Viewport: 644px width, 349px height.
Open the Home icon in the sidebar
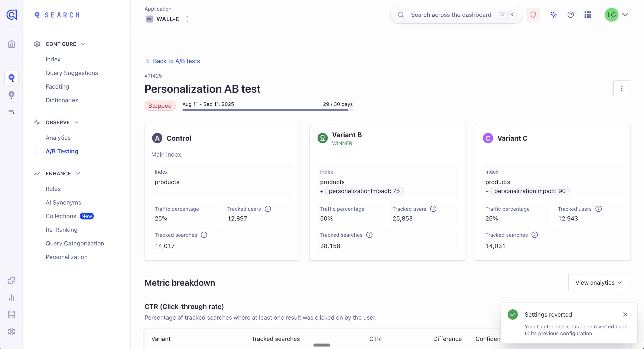12,44
